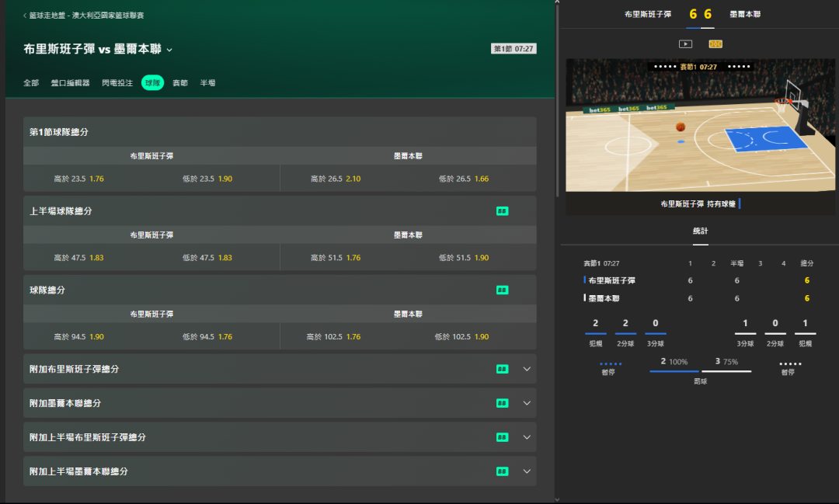The height and width of the screenshot is (504, 839).
Task: Expand 附加上半場布里斯班子彈總分 section
Action: tap(527, 437)
